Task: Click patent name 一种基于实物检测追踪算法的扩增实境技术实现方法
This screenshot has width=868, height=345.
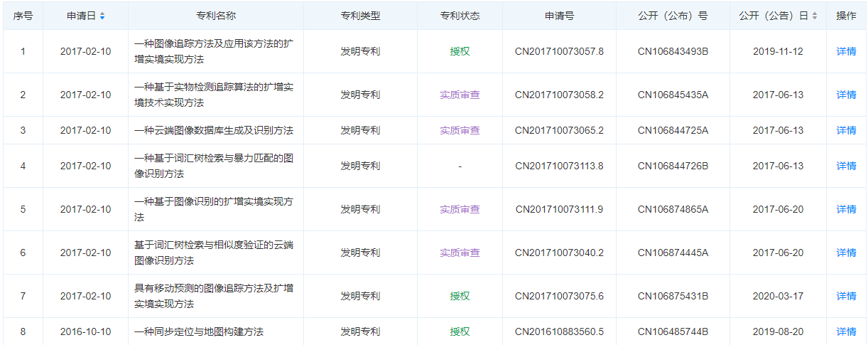Action: [214, 95]
